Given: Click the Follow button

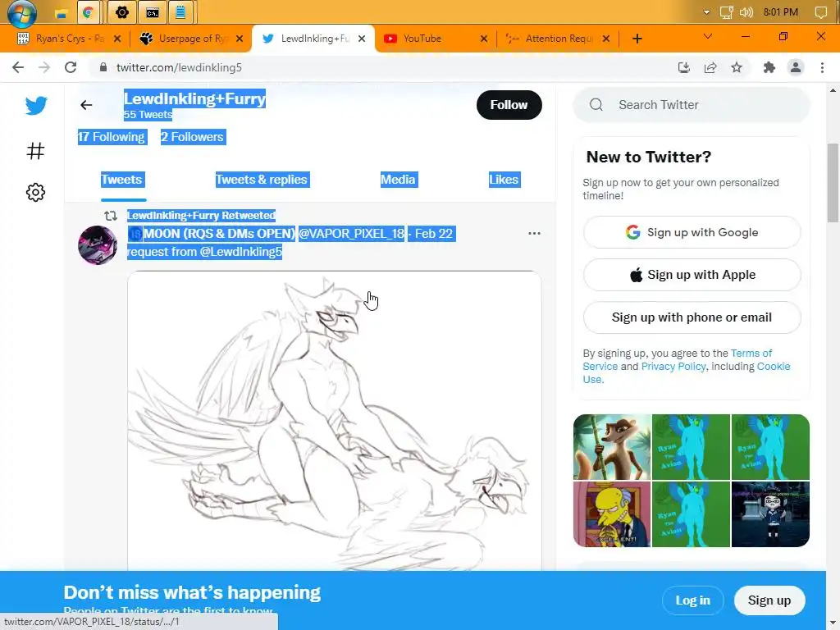Looking at the screenshot, I should point(509,105).
